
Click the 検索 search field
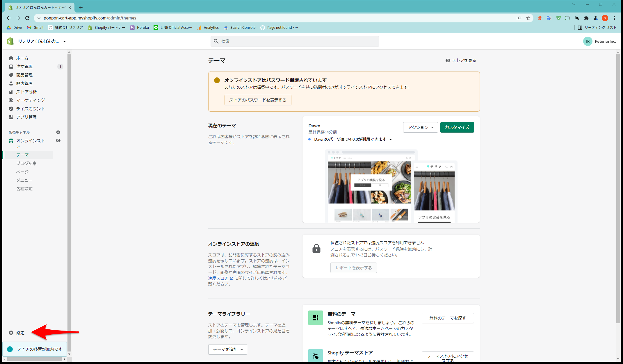295,41
